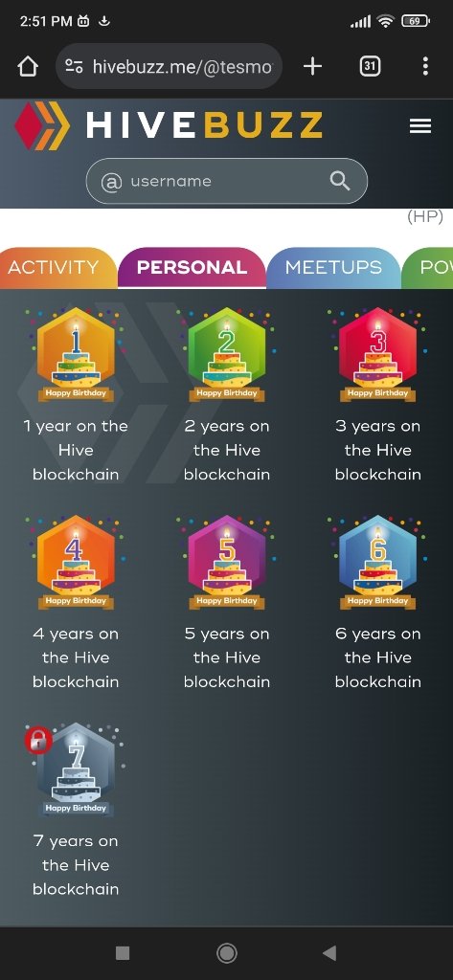Open browser three-dot overflow menu
453x980 pixels.
tap(425, 66)
